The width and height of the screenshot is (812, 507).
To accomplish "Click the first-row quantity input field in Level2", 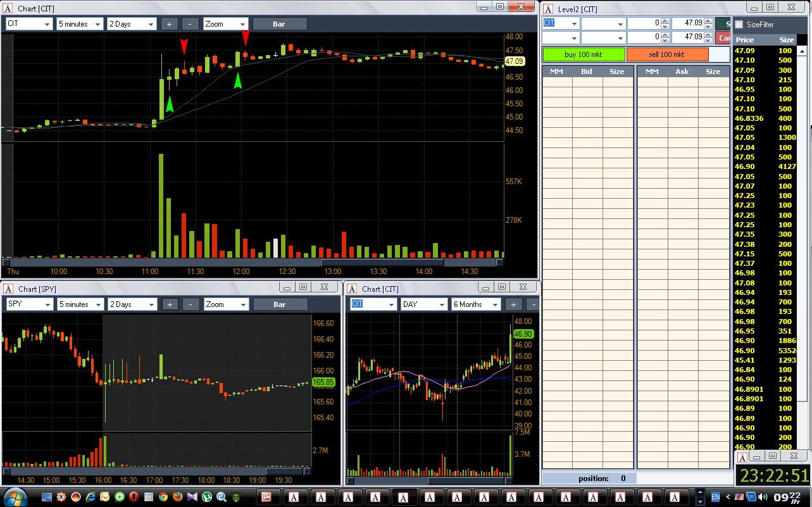I will (643, 23).
